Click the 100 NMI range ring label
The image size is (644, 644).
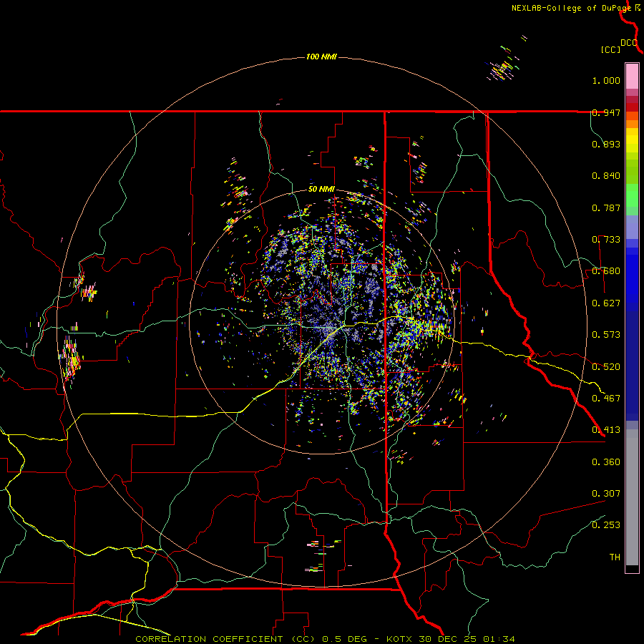pos(321,57)
